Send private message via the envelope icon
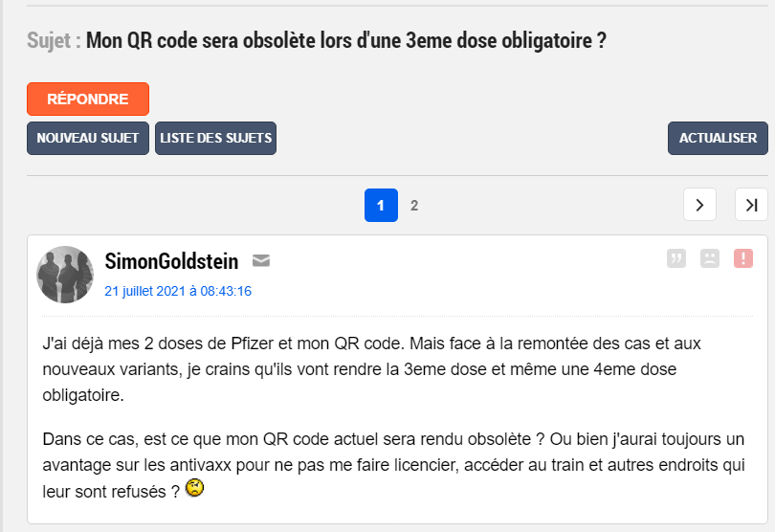Viewport: 775px width, 532px height. (x=260, y=260)
